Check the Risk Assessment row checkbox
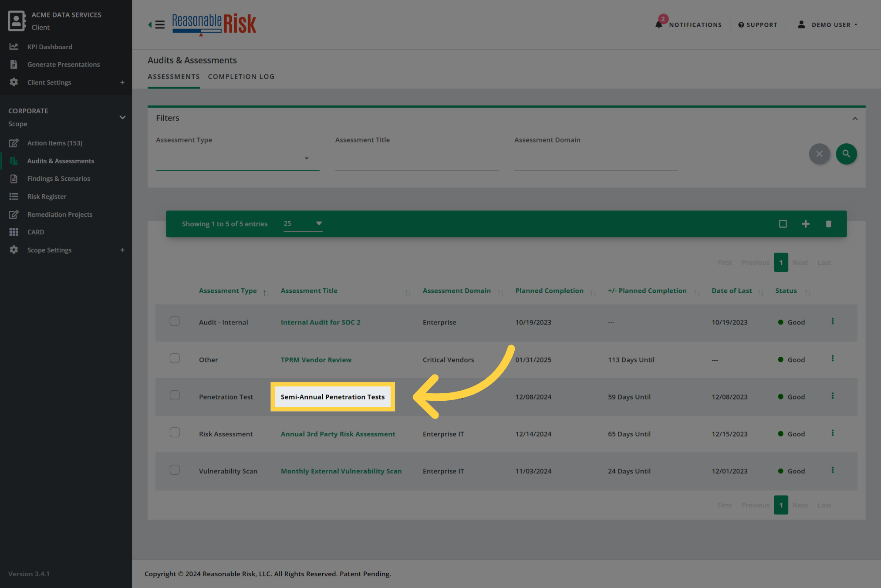Viewport: 881px width, 588px height. point(175,432)
